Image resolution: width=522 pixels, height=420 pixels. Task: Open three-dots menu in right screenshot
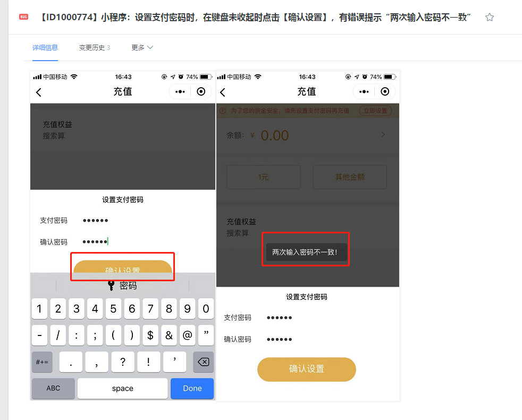[364, 91]
